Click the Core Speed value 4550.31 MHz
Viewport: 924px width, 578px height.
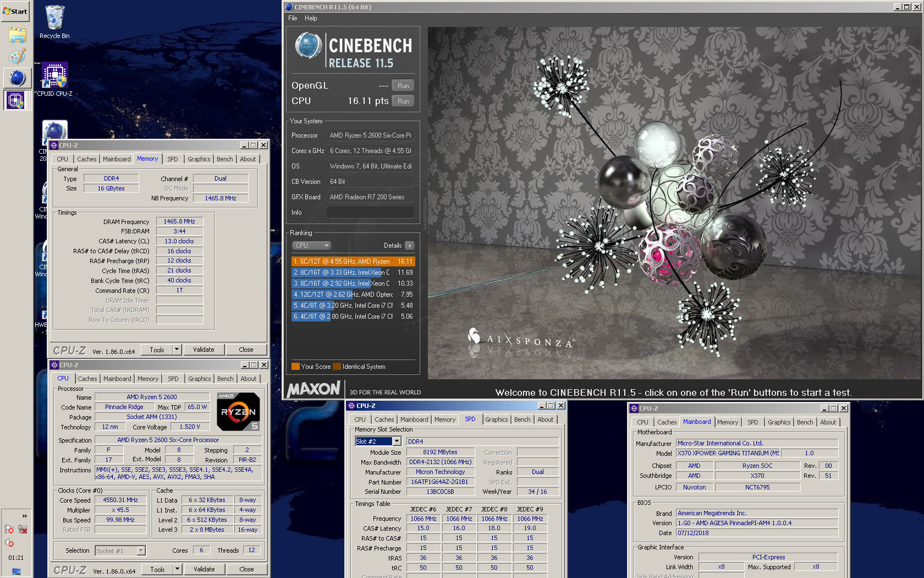click(x=120, y=500)
